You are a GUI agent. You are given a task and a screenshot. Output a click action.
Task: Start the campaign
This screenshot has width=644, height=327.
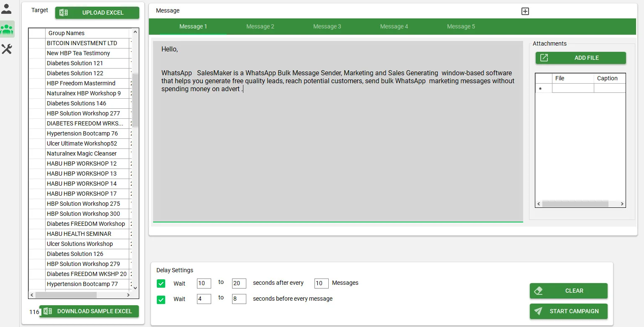[x=568, y=311]
